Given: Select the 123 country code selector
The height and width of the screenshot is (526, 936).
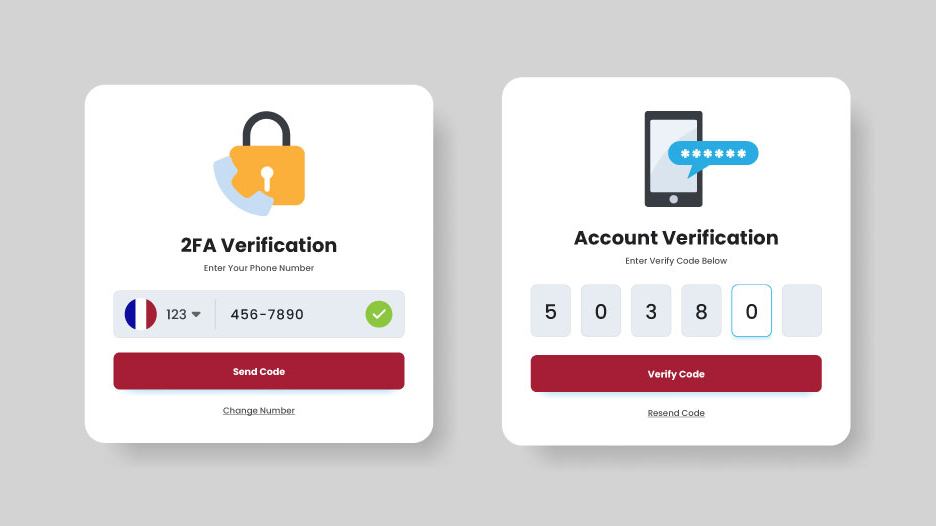Looking at the screenshot, I should [183, 315].
